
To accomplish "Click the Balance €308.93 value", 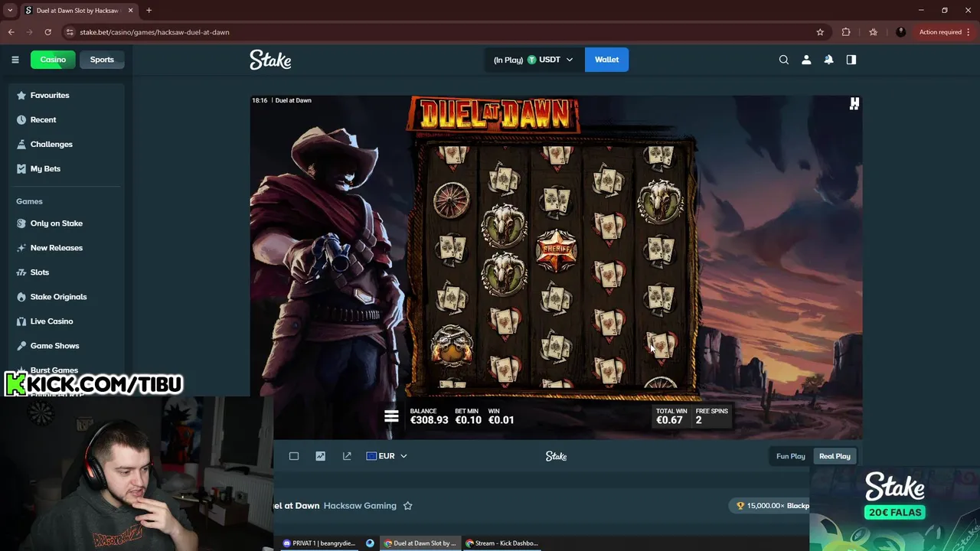I will (x=429, y=420).
